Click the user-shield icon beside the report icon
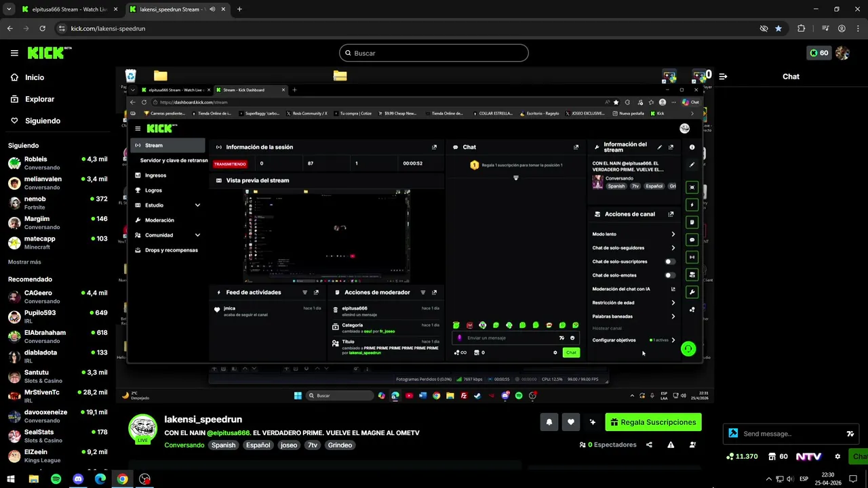 click(692, 445)
